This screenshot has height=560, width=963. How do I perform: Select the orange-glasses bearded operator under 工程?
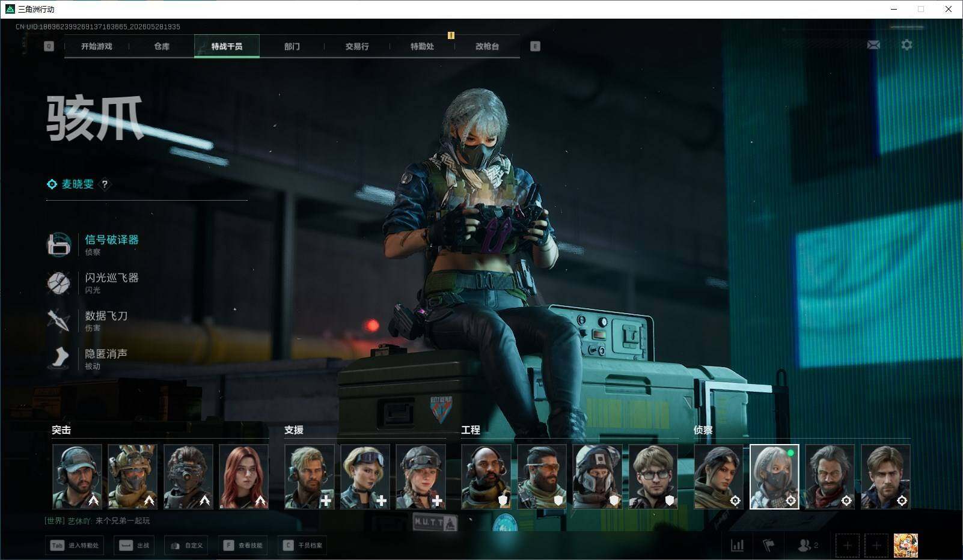(x=542, y=476)
